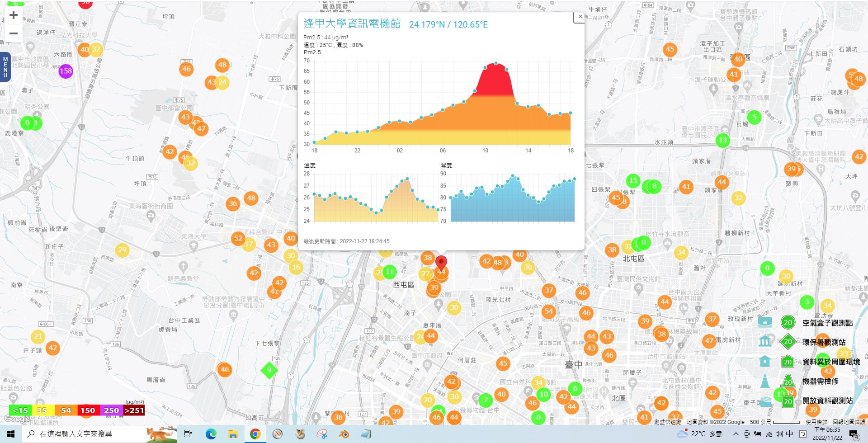This screenshot has height=443, width=868.
Task: Open Blender from the taskbar
Action: click(344, 434)
